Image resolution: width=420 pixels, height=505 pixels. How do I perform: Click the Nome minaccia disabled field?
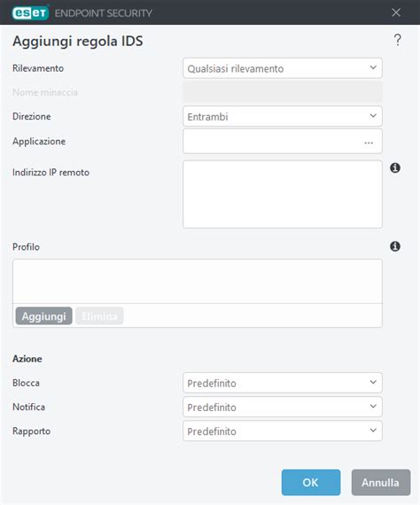click(283, 92)
